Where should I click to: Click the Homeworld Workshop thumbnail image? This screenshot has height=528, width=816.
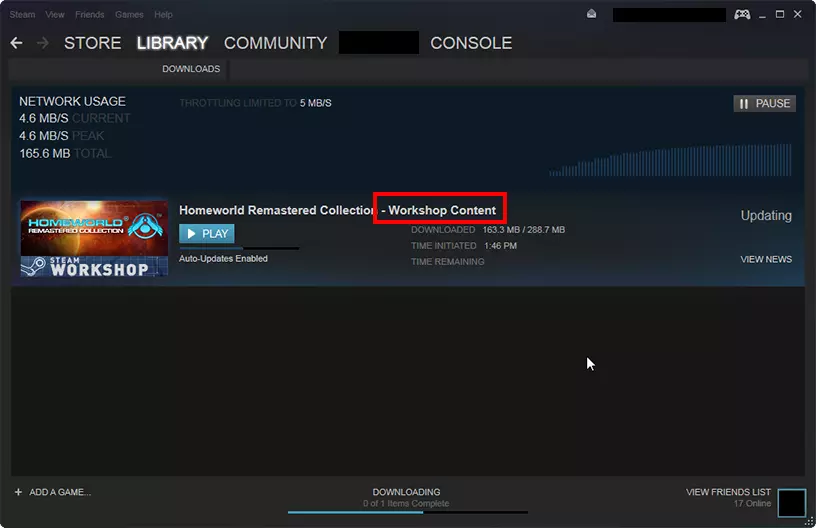(94, 239)
